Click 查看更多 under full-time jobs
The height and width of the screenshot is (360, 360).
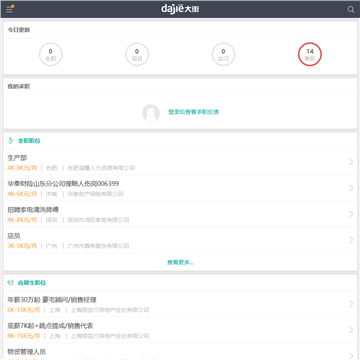[180, 262]
